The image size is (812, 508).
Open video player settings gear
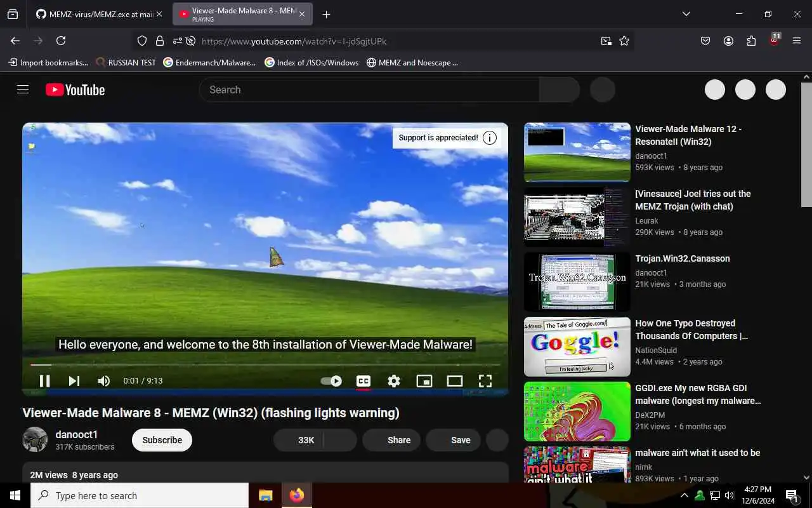click(x=394, y=381)
